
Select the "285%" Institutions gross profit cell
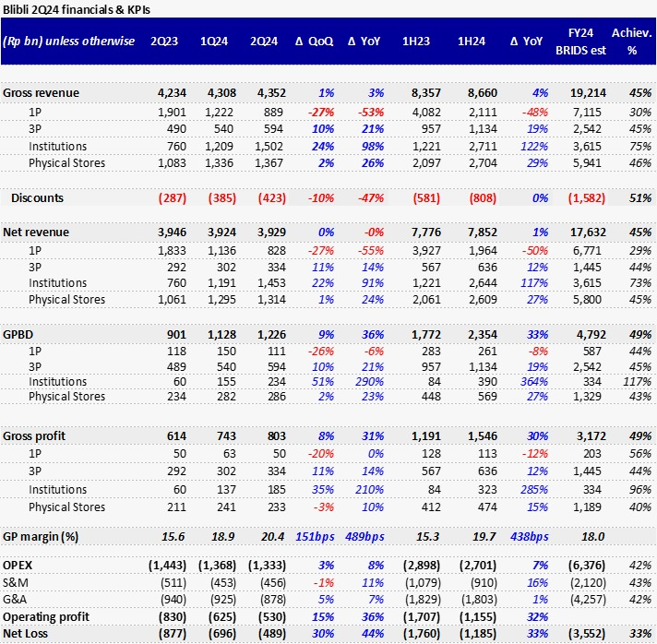(534, 489)
